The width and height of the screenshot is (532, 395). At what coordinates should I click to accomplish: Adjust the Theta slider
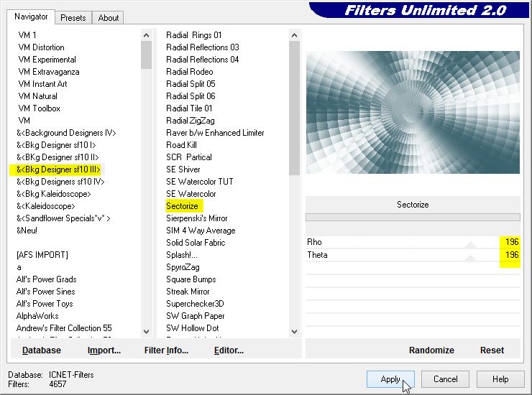pyautogui.click(x=470, y=255)
